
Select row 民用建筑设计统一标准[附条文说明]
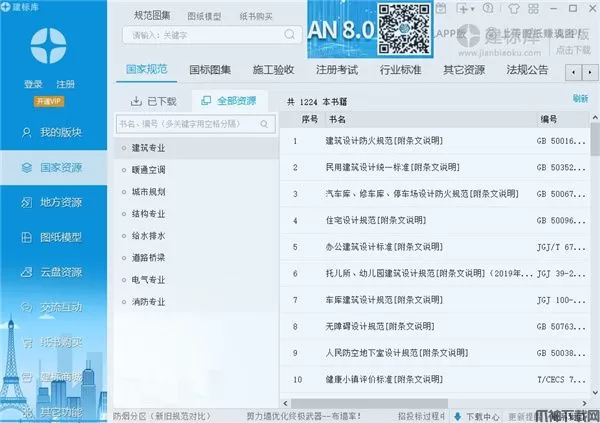(x=435, y=168)
